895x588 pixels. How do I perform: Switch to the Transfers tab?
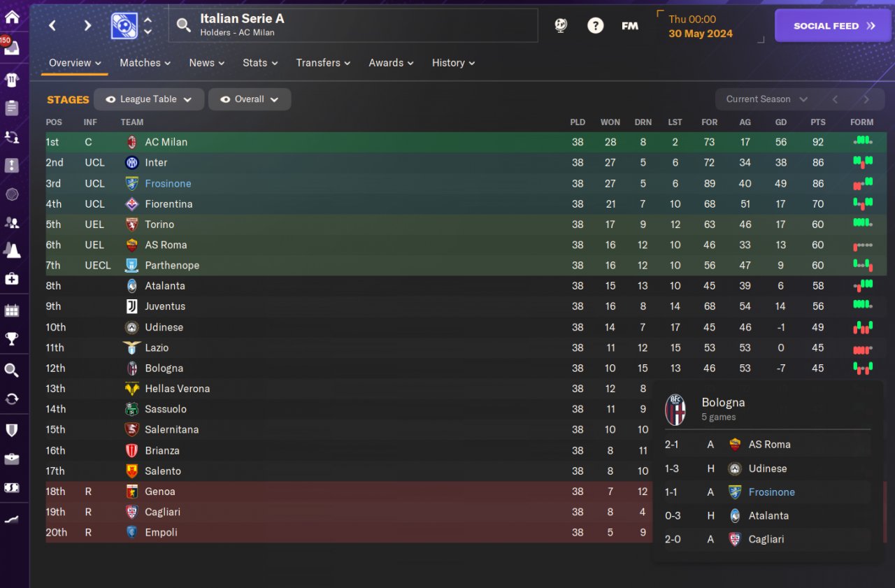323,63
